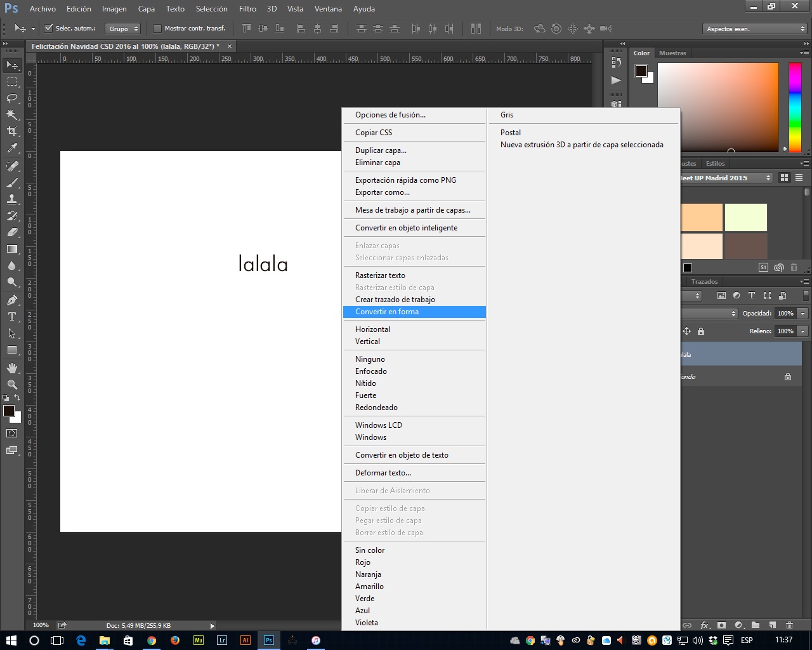The image size is (812, 650).
Task: Select the Horizontal Type tool
Action: pyautogui.click(x=12, y=317)
